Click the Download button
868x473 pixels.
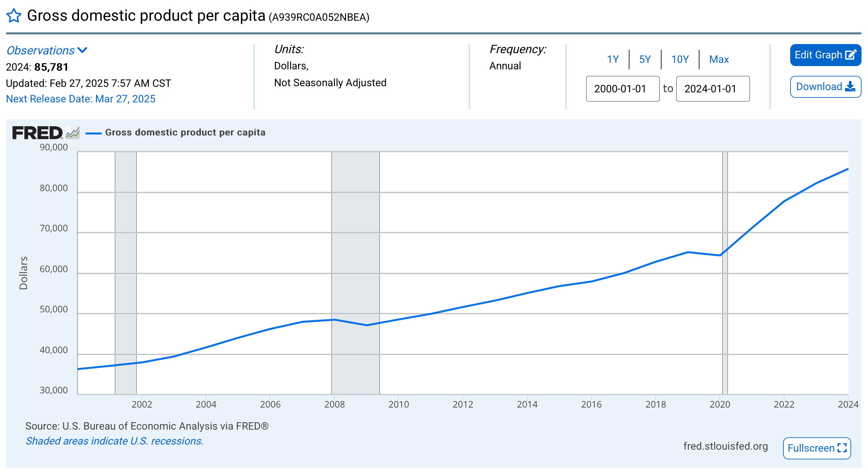click(825, 87)
